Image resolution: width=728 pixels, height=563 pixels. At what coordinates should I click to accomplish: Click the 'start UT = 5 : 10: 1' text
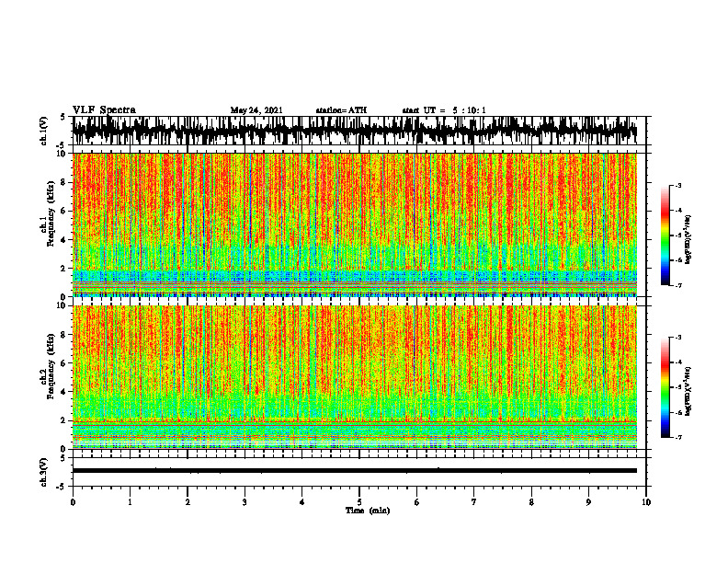[x=444, y=110]
